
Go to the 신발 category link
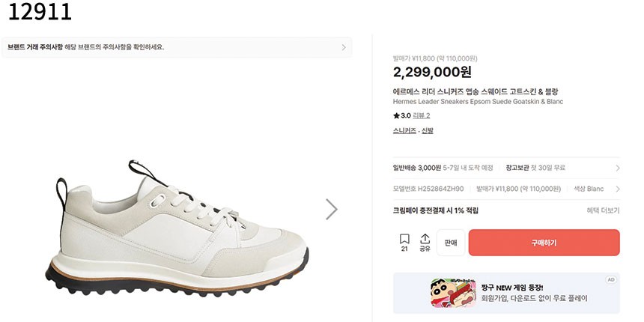pos(428,130)
